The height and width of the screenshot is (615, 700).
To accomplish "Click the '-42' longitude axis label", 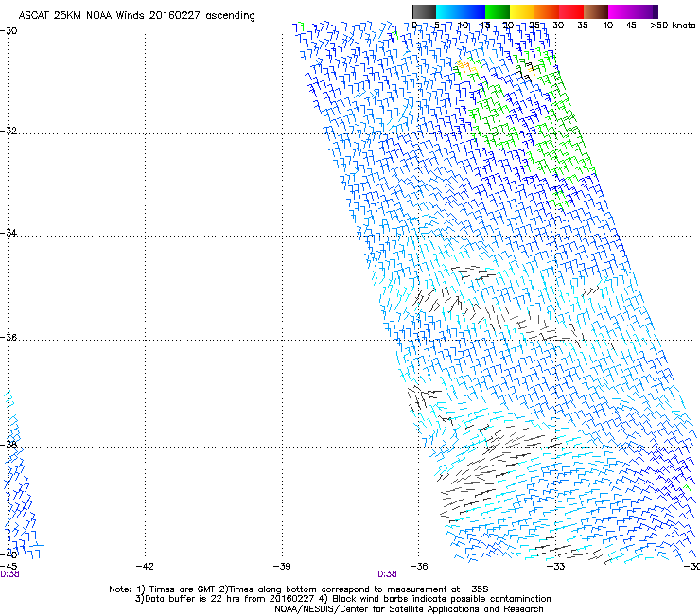I will pos(145,567).
